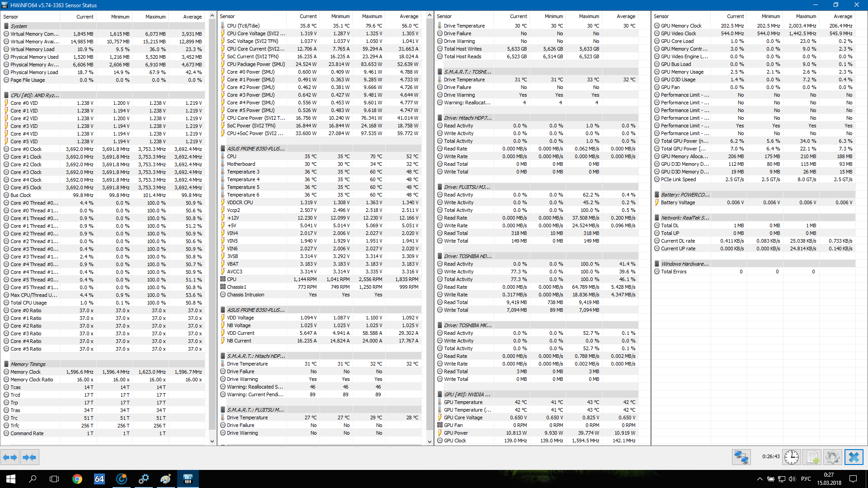Start logging with the sheet-plus icon
The height and width of the screenshot is (488, 868).
812,457
